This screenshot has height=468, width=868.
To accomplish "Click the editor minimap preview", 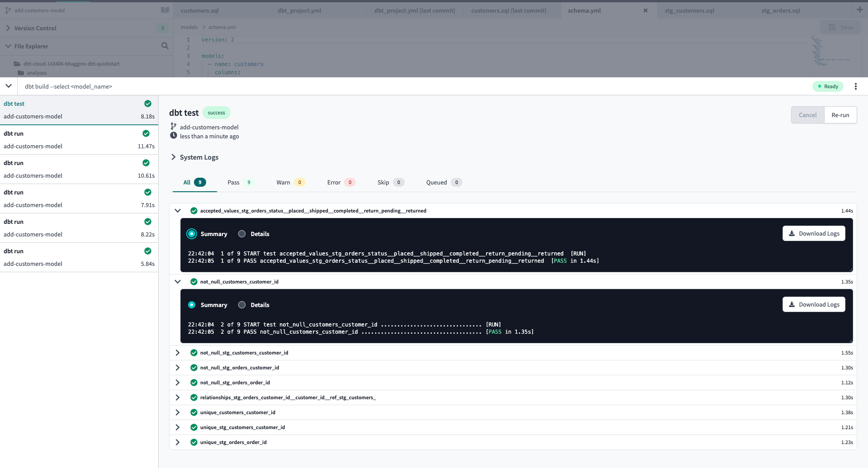I will click(832, 52).
